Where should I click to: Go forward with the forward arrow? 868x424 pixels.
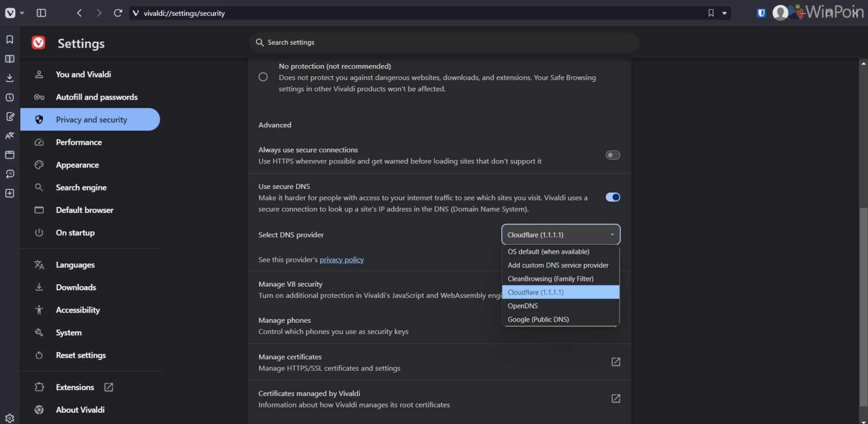coord(99,12)
